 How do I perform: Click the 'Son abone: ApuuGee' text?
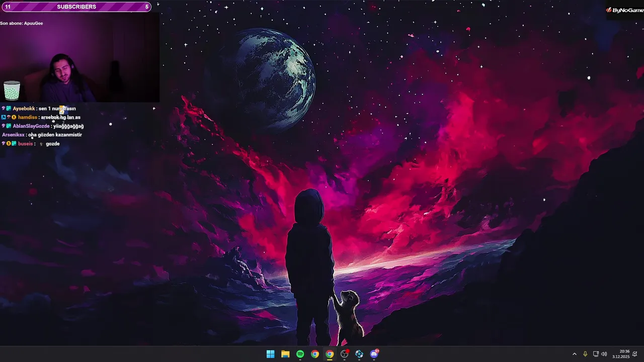(x=22, y=23)
